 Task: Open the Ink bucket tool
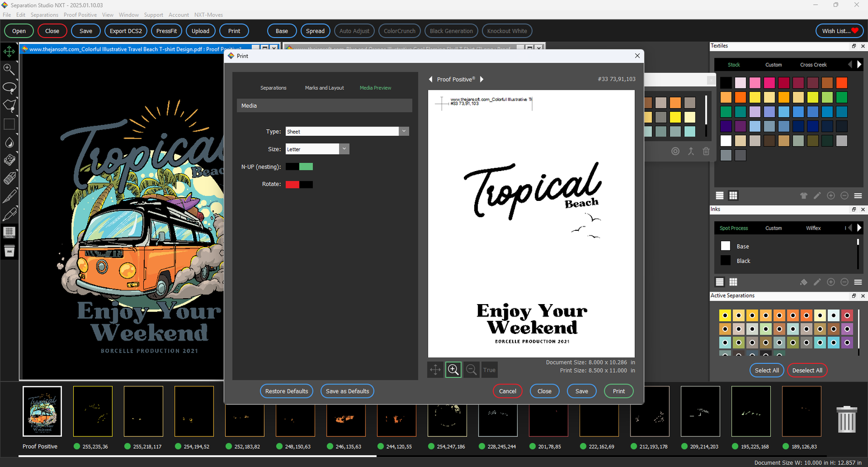click(9, 251)
